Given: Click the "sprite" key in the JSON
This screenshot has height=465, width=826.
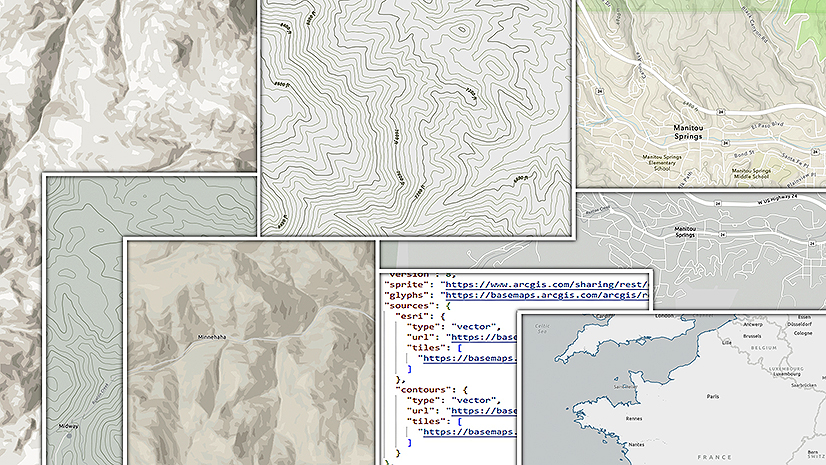Looking at the screenshot, I should pos(408,284).
